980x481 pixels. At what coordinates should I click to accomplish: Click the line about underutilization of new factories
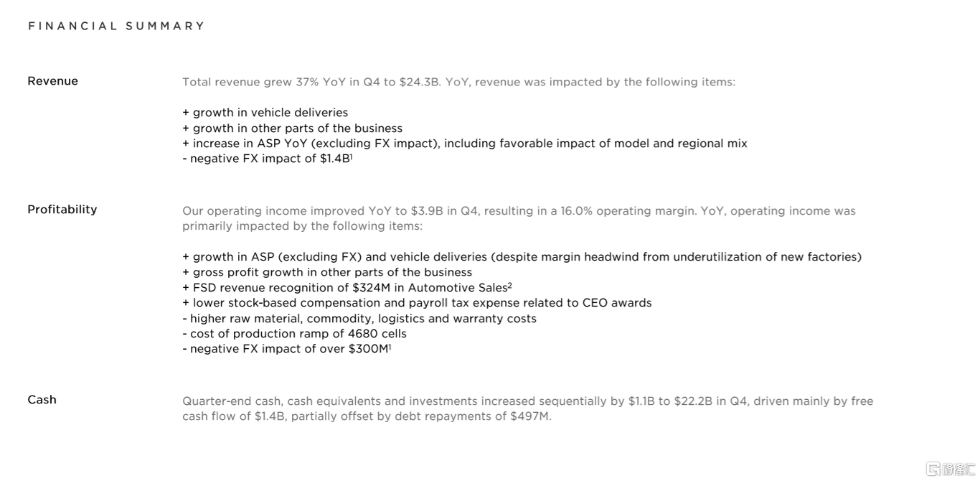coord(522,257)
